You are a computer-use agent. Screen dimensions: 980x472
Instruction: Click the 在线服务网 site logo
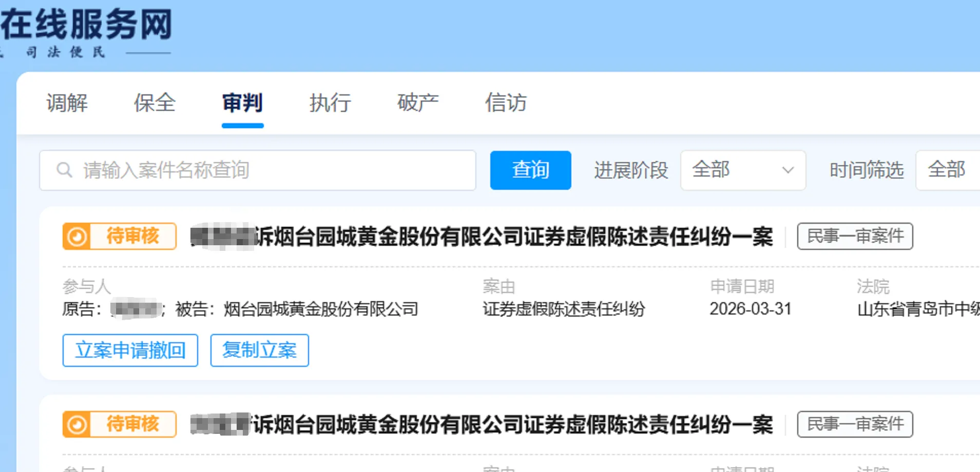[86, 26]
